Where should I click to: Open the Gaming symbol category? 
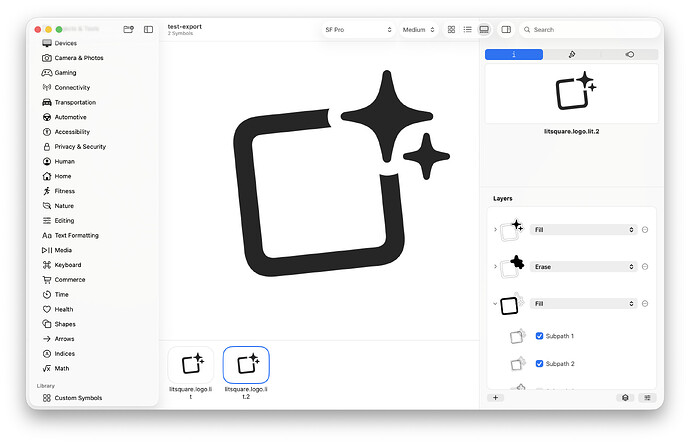click(x=59, y=73)
